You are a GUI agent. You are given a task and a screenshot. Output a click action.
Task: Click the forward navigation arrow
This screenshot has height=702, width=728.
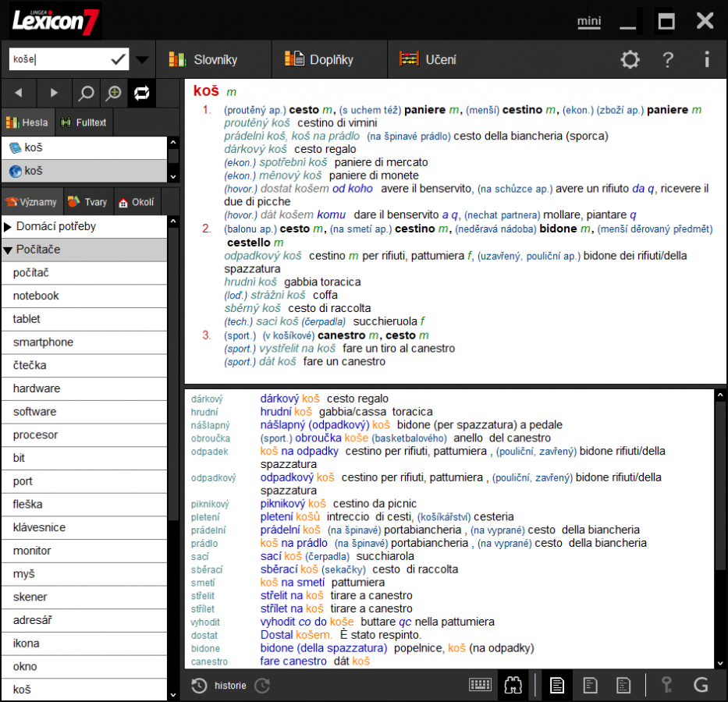(53, 92)
